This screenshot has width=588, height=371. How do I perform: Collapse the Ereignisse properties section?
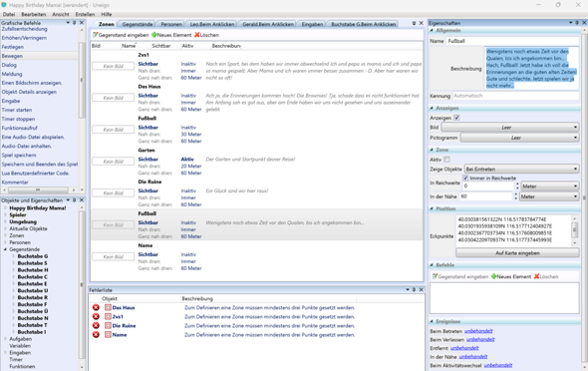click(x=432, y=321)
